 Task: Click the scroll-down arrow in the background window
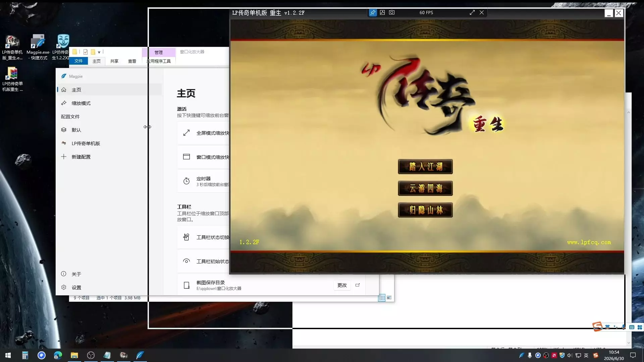pyautogui.click(x=629, y=343)
